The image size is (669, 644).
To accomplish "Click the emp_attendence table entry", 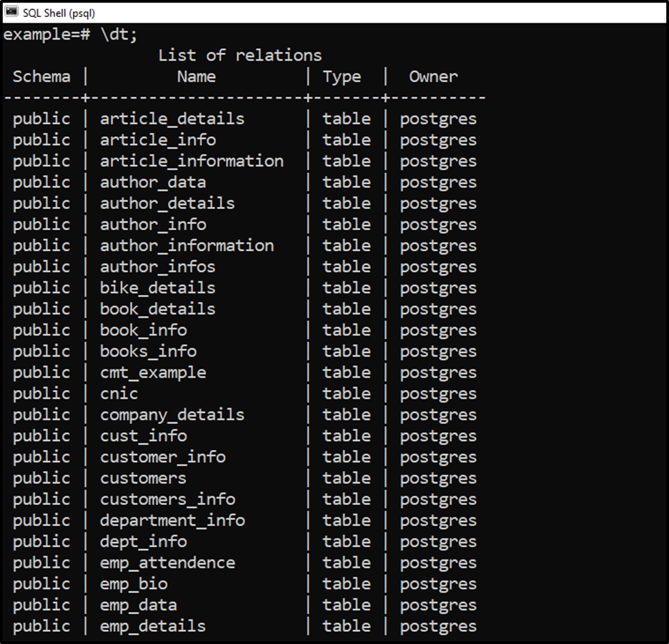I will [x=167, y=563].
